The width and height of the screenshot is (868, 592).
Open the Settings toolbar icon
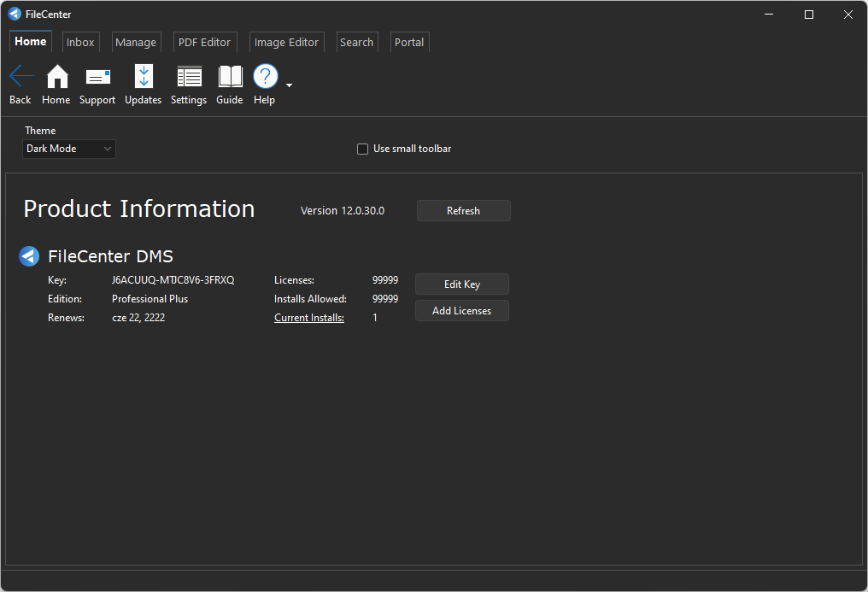tap(190, 76)
